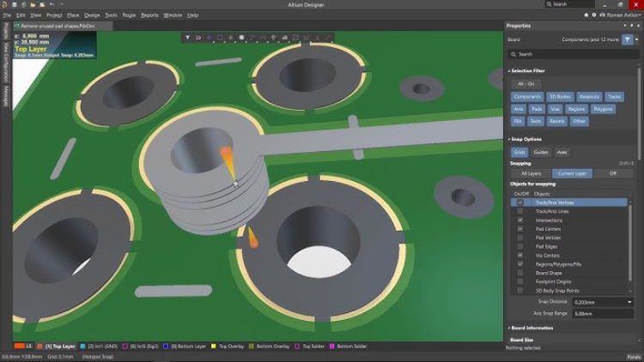Toggle Track/Arcs Vertices snapping checkbox

pyautogui.click(x=520, y=202)
